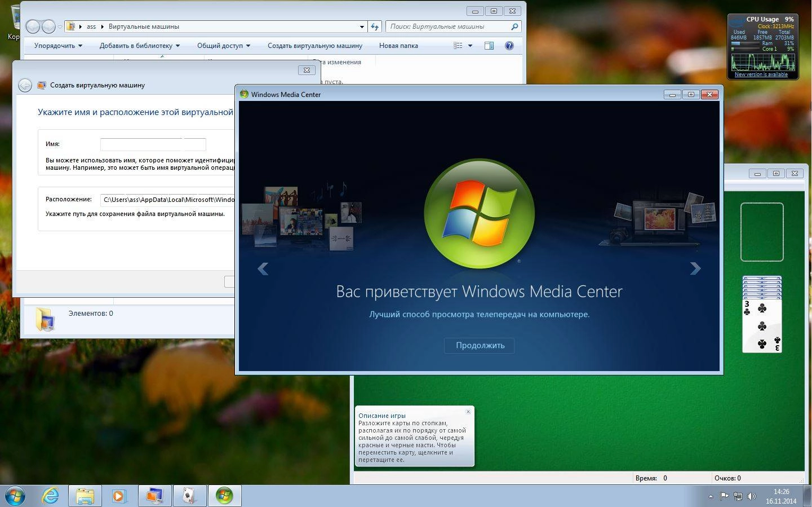Expand the address bar history dropdown
The height and width of the screenshot is (507, 812).
(x=362, y=27)
